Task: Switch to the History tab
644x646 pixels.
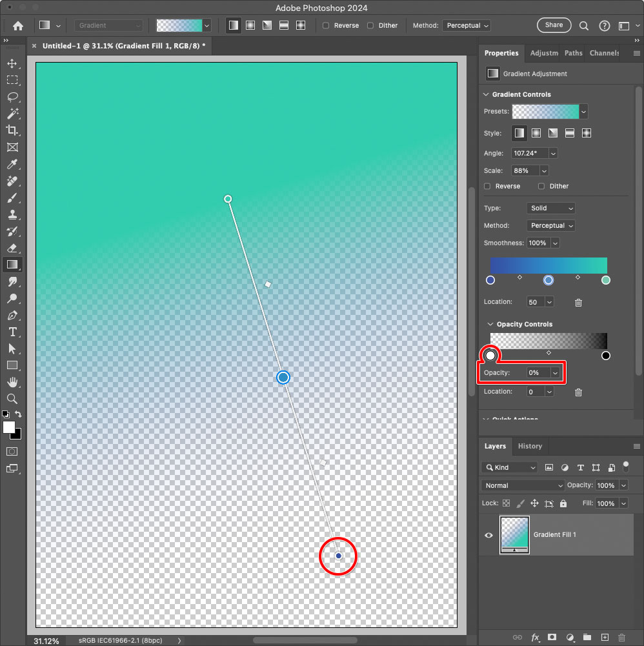Action: tap(530, 446)
